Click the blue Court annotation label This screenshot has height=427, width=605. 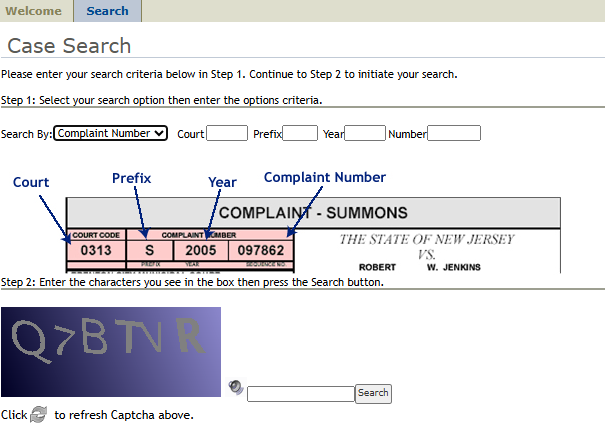[x=31, y=182]
